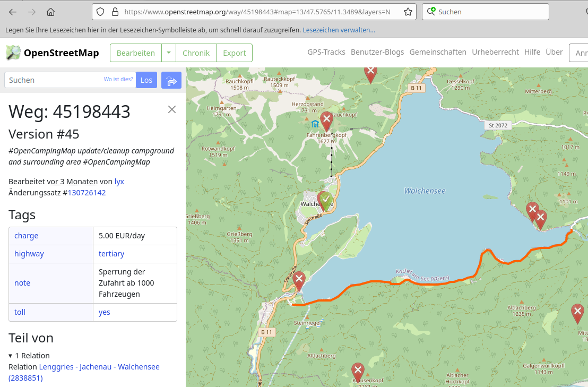
Task: Close the Weg 45198443 sidebar
Action: [x=171, y=109]
